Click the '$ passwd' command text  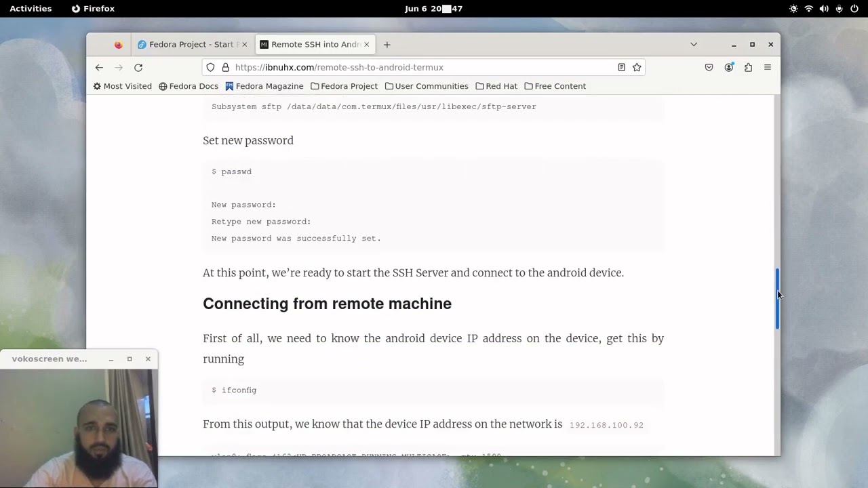[231, 172]
